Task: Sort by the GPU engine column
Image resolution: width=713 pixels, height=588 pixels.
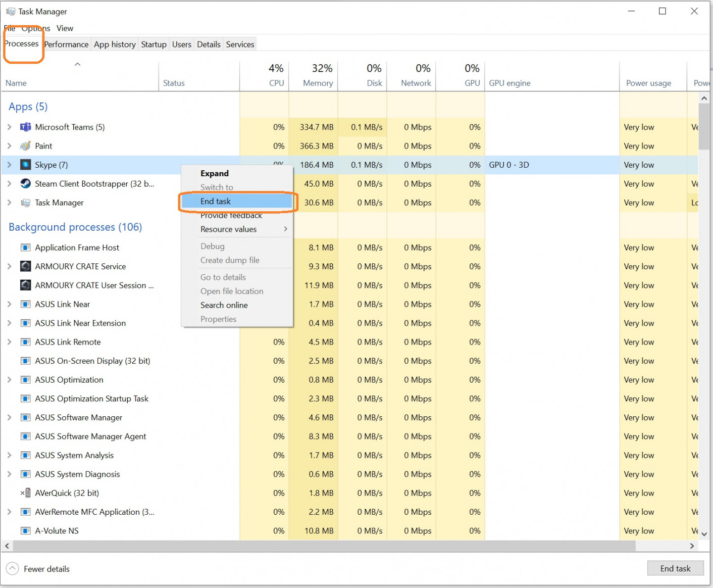Action: tap(552, 76)
